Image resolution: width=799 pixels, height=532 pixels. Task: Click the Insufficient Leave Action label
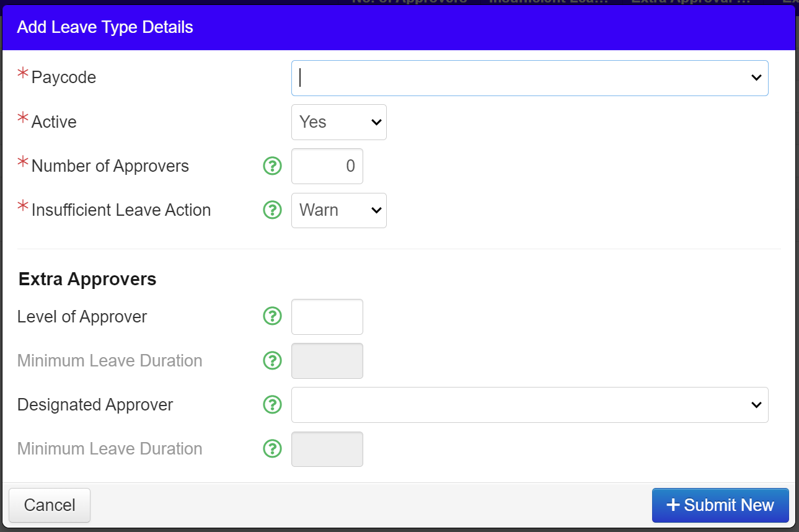(121, 210)
